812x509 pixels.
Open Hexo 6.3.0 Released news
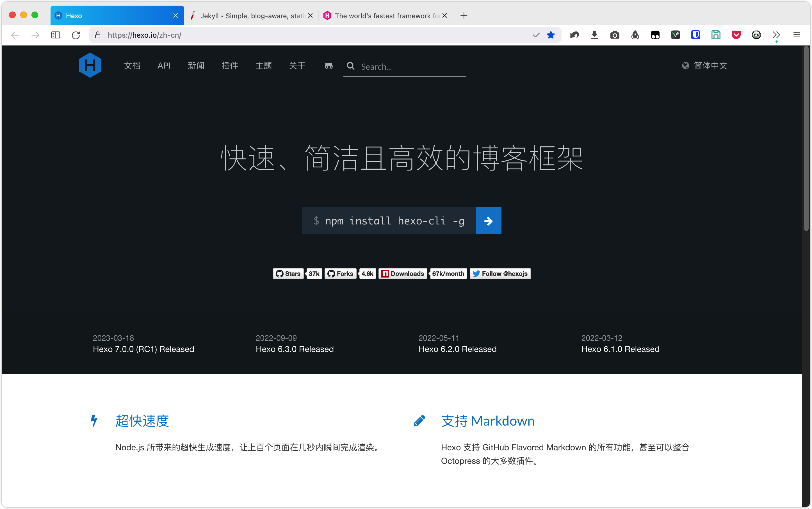click(x=295, y=349)
